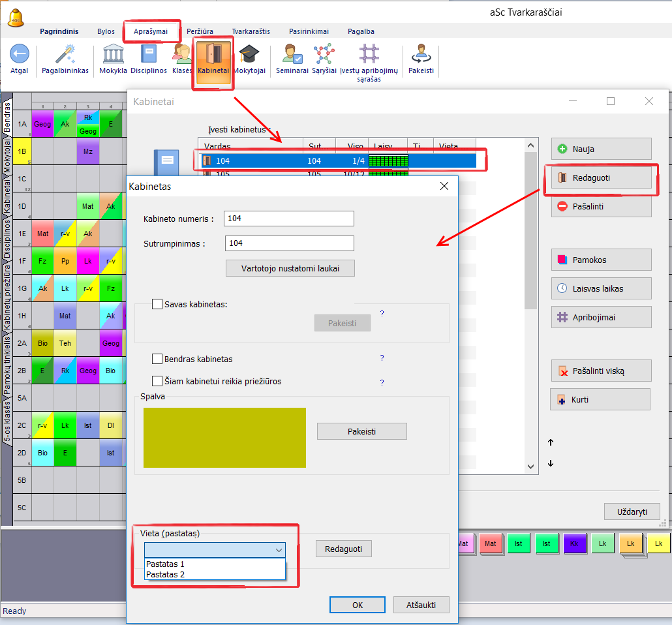Screen dimensions: 672x625
Task: Open the Sąryšiai relations icon
Action: click(x=324, y=54)
